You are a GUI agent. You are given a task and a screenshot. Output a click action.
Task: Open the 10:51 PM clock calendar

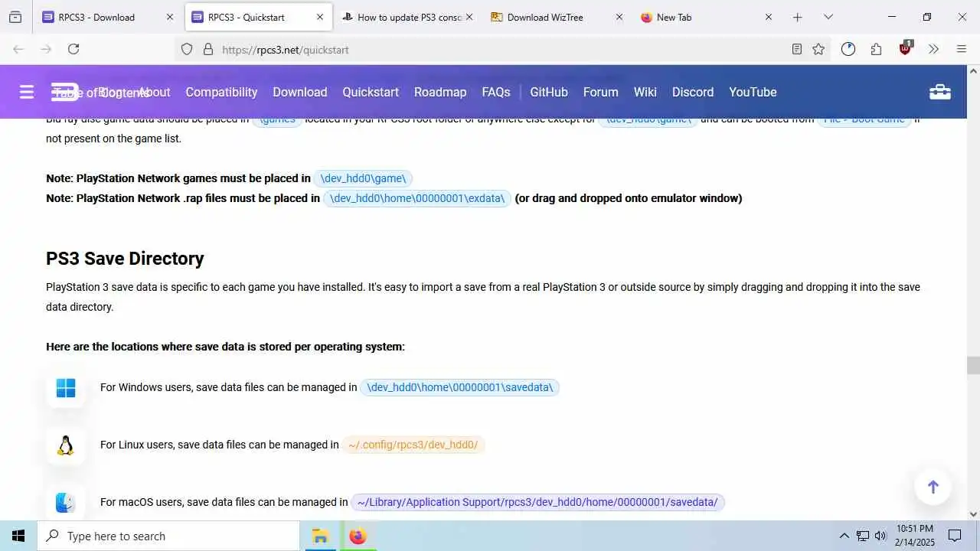pos(915,536)
